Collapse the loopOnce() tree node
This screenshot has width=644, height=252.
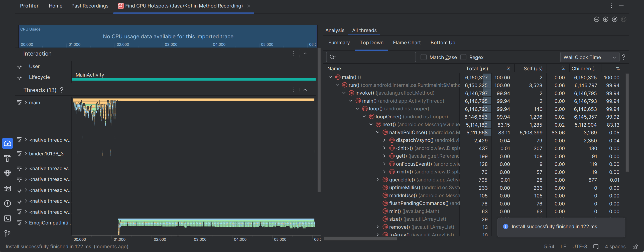point(364,117)
